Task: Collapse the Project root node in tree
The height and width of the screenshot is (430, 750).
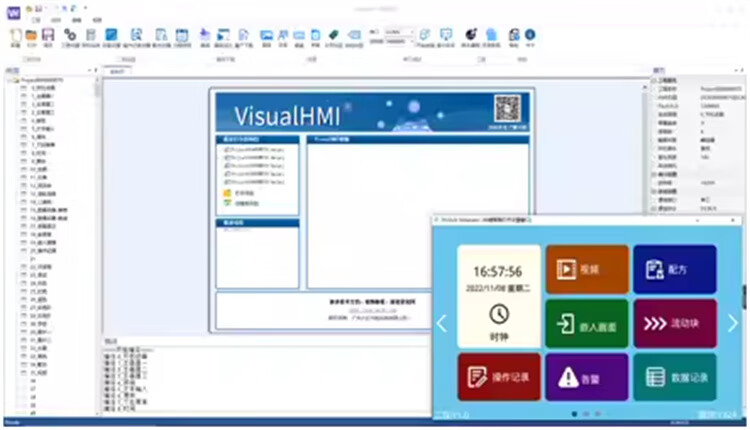Action: [10, 80]
